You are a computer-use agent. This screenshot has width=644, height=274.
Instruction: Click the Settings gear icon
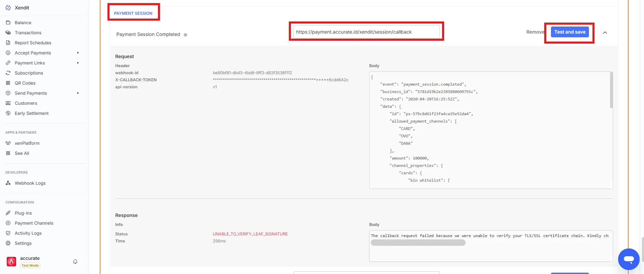(x=8, y=243)
